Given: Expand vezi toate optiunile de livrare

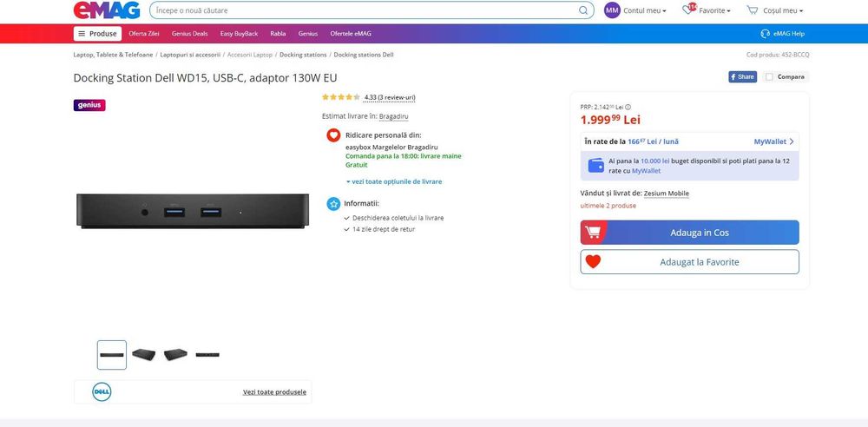Looking at the screenshot, I should [393, 181].
